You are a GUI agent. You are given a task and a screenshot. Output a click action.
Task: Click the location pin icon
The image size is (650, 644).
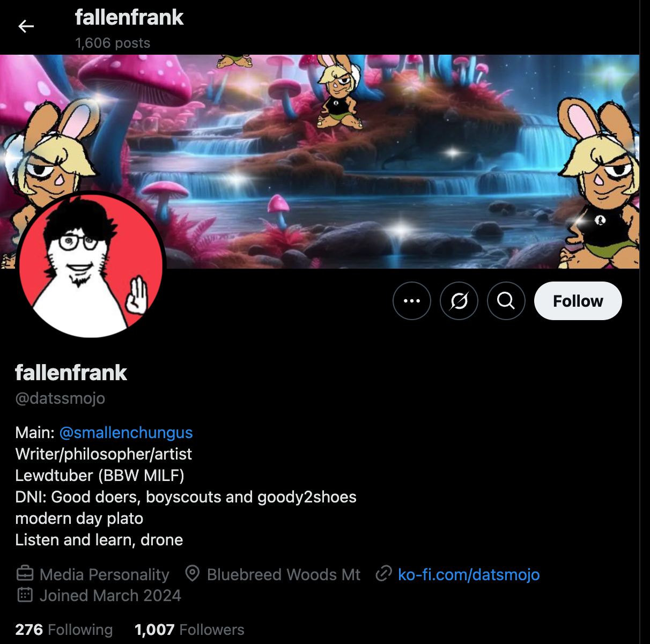point(192,574)
